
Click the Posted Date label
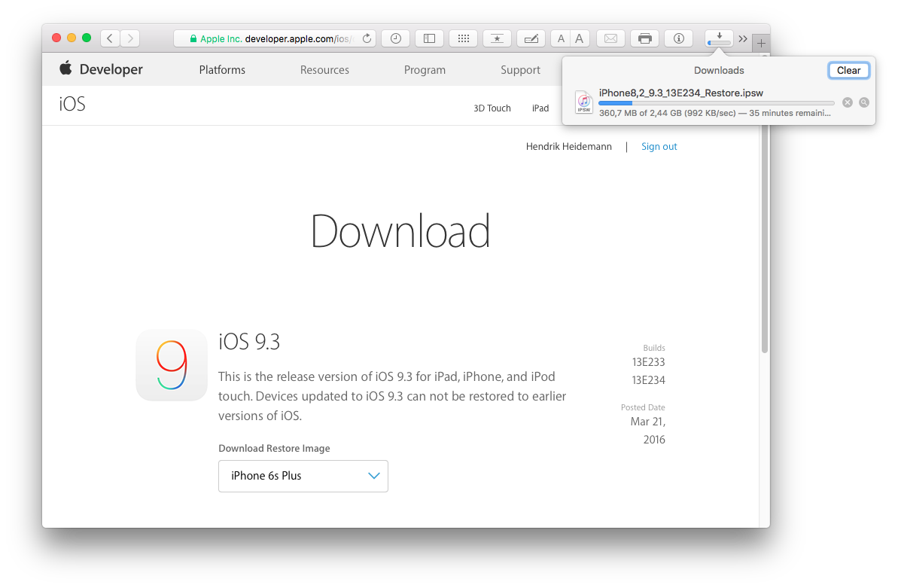[x=643, y=407]
